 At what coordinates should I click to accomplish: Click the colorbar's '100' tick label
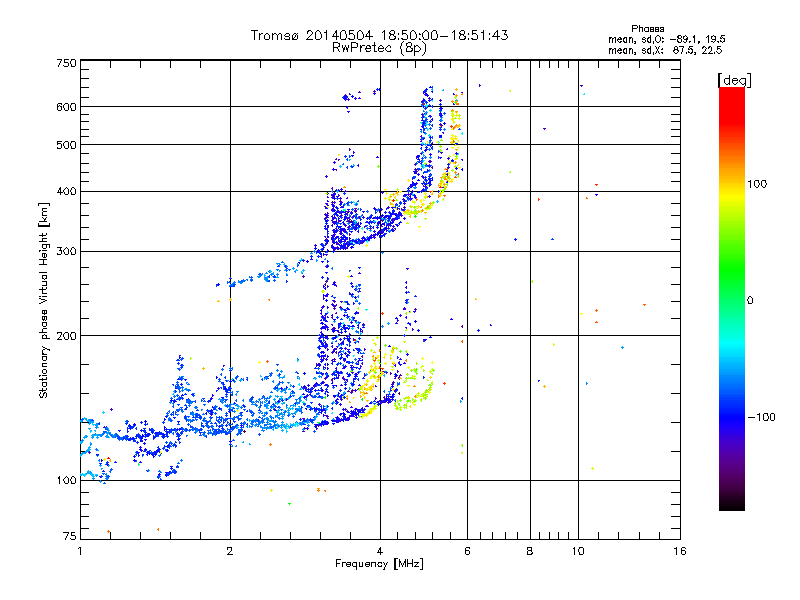click(x=757, y=184)
